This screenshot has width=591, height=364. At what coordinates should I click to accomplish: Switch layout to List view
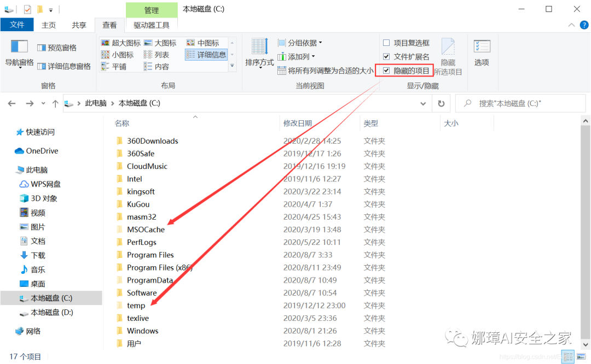(x=157, y=55)
